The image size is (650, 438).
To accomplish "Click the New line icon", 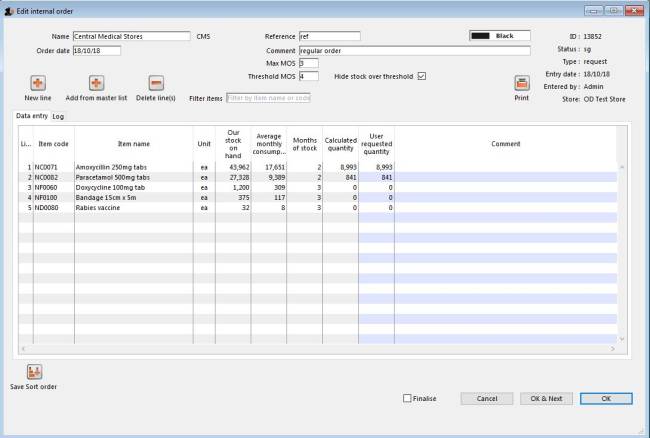I will point(38,84).
